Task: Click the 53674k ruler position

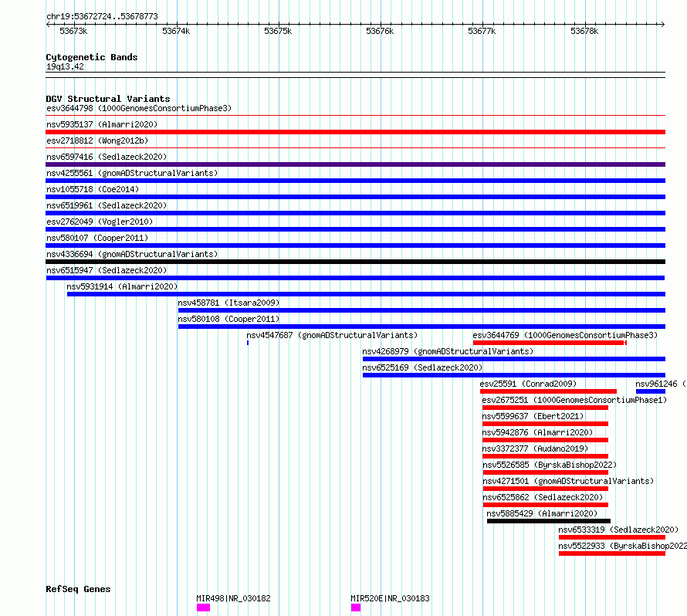Action: (176, 31)
